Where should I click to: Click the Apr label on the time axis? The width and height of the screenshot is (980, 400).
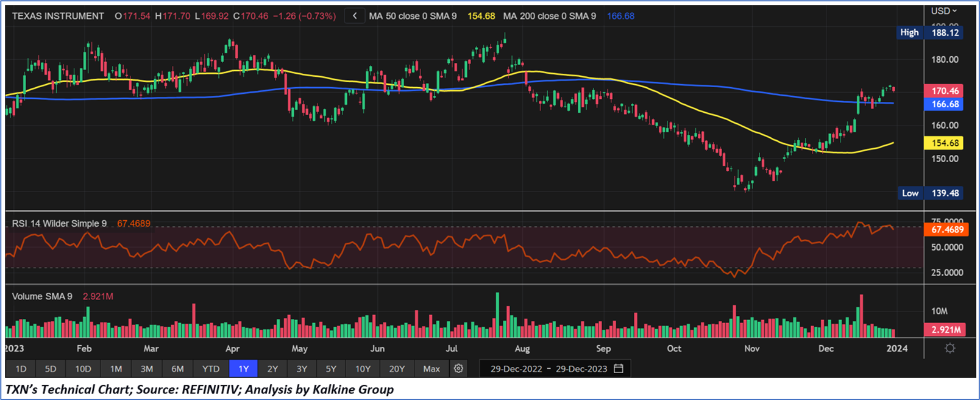[x=232, y=349]
